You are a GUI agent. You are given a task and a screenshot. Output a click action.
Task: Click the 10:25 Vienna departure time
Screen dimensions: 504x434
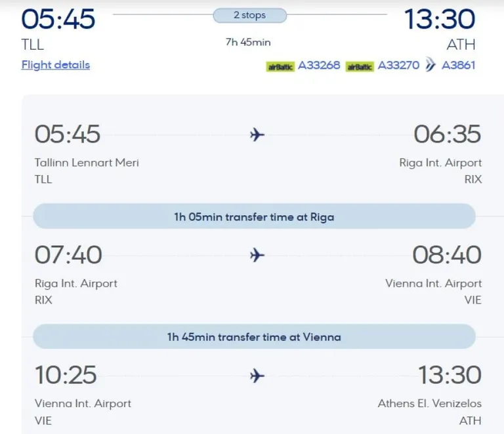(66, 375)
